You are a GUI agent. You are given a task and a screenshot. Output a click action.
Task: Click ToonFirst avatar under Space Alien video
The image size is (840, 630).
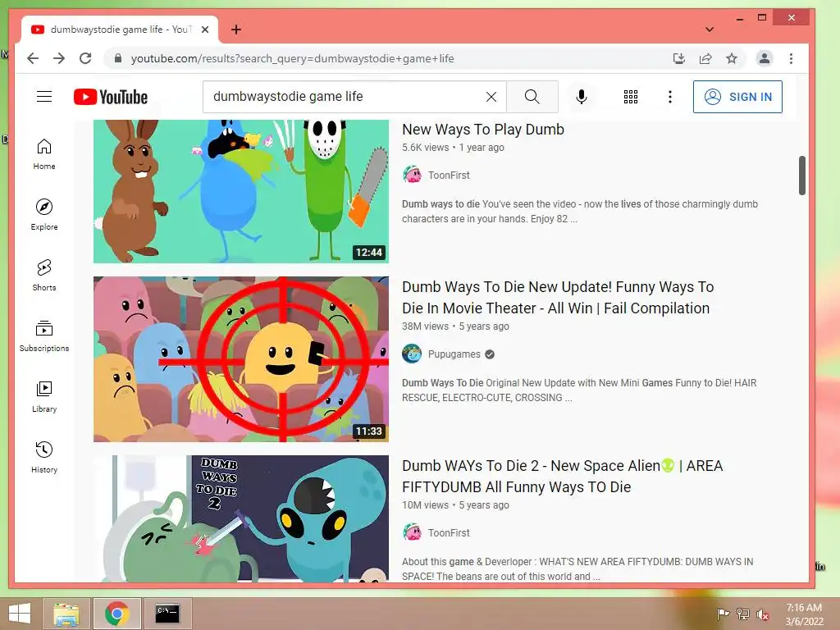coord(412,532)
